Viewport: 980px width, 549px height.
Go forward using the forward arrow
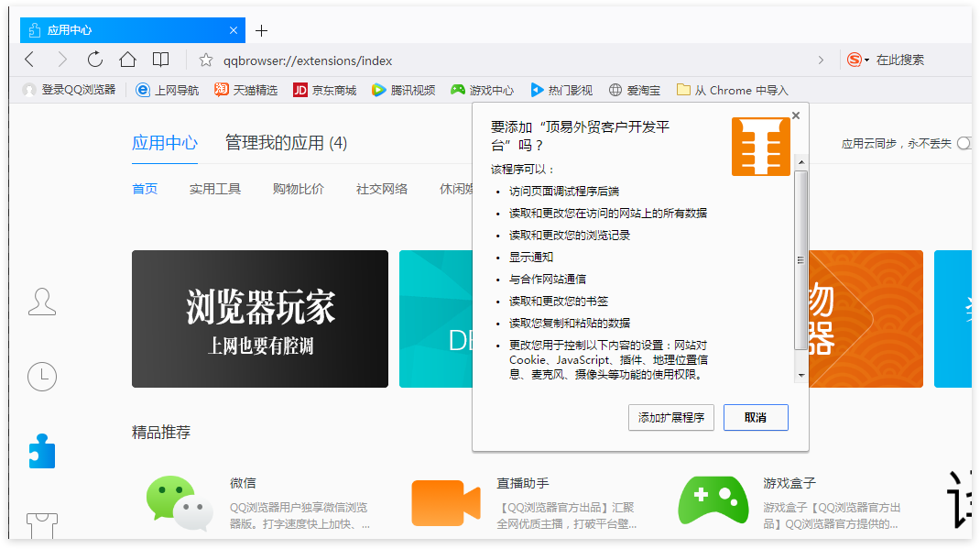(x=62, y=60)
